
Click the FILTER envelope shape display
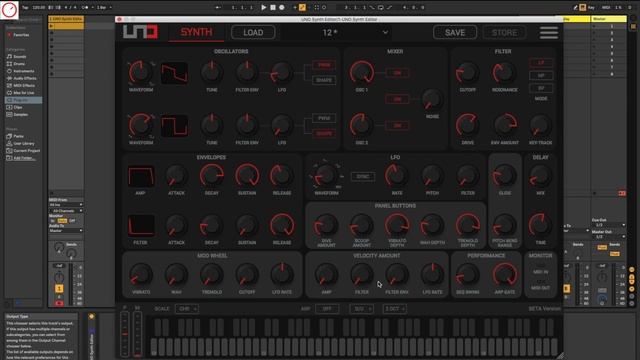[141, 226]
